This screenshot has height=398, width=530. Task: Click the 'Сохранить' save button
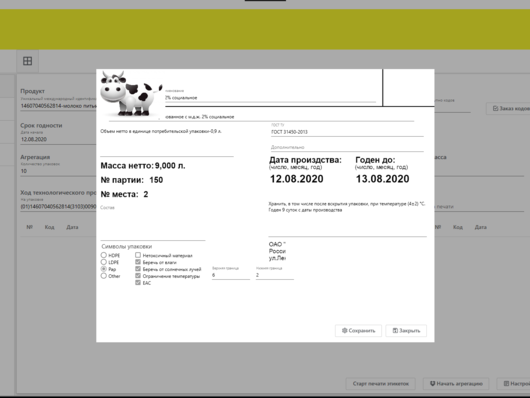[x=358, y=331]
